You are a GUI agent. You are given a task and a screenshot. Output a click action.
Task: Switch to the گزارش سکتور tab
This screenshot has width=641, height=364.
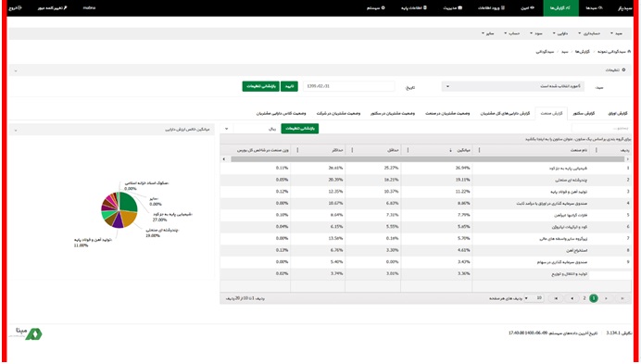point(584,113)
